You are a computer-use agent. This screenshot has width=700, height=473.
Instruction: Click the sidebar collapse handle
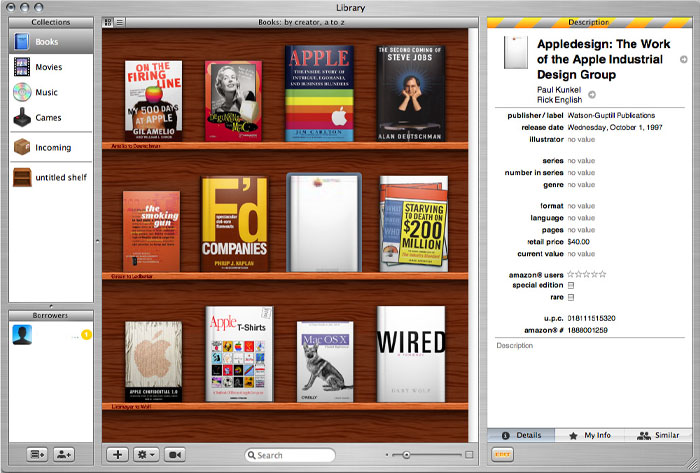pos(97,241)
